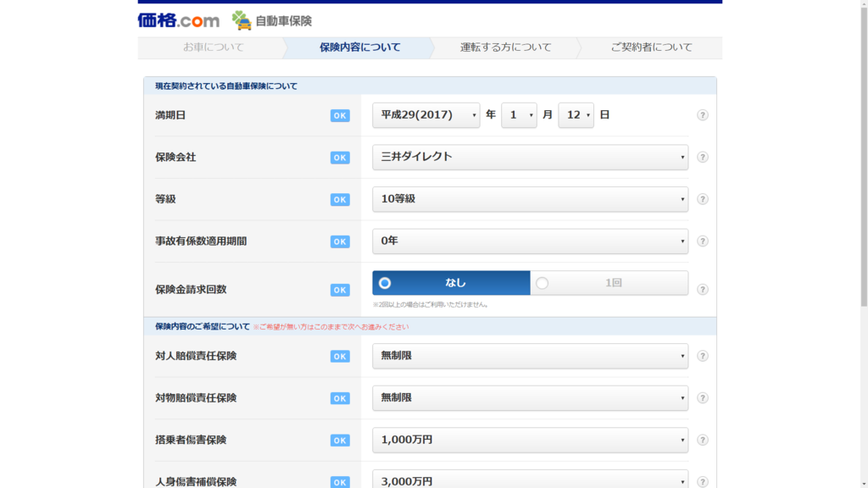Open help icon for 対人賠償責任保険
Screen dimensions: 868x488
703,356
